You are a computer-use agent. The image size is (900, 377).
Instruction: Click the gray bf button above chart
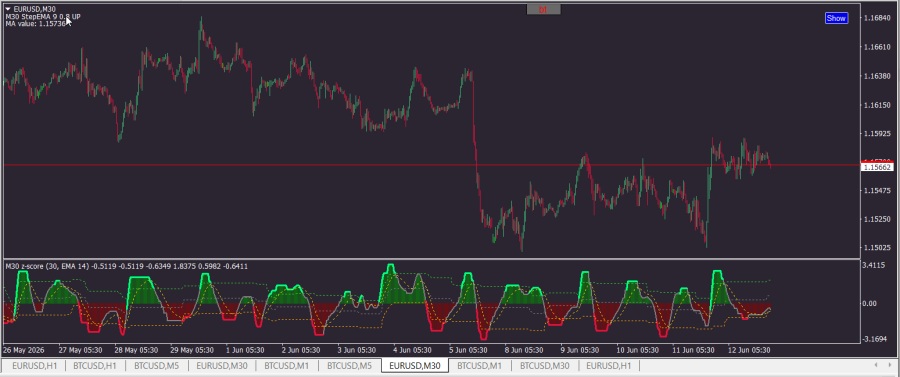point(543,9)
